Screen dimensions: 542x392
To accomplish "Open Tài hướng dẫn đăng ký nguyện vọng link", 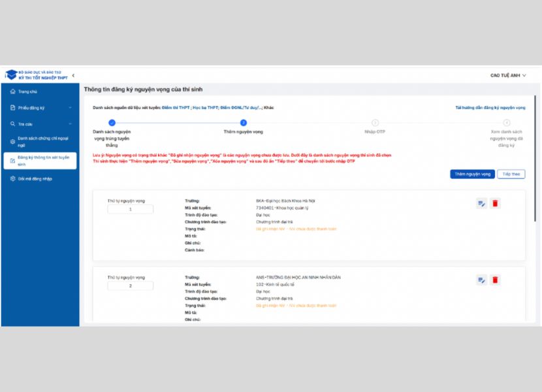I will [x=490, y=107].
